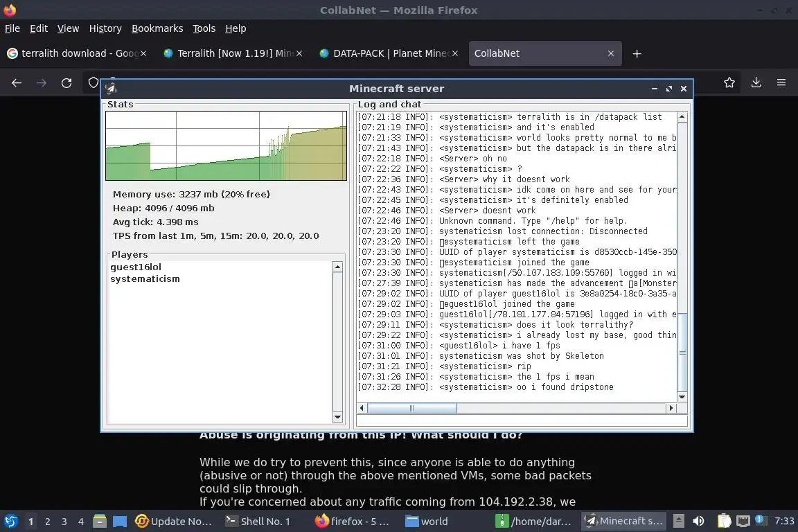Open a new tab with the plus button
Screen dimensions: 798x532
tap(637, 53)
